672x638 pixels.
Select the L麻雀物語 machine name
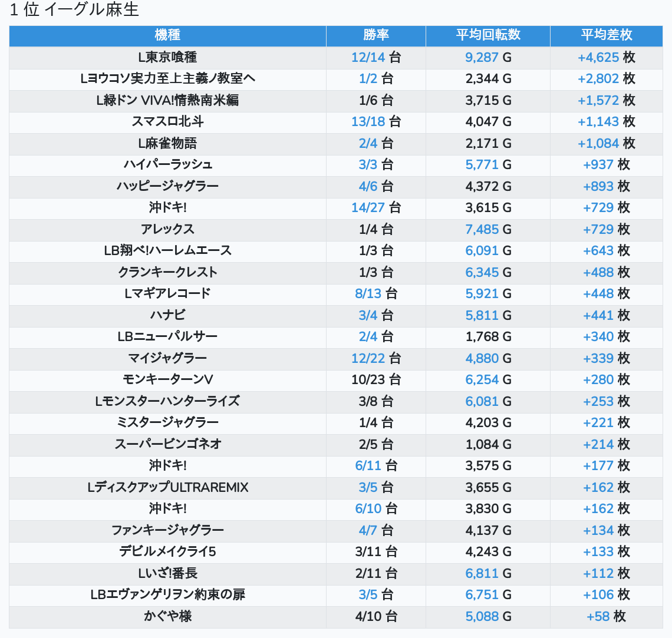pos(167,143)
